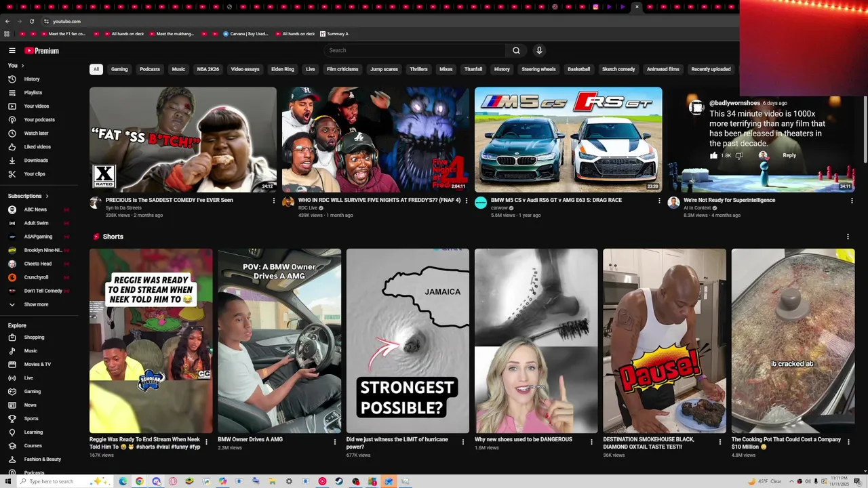
Task: Open the hamburger guide menu
Action: (12, 51)
